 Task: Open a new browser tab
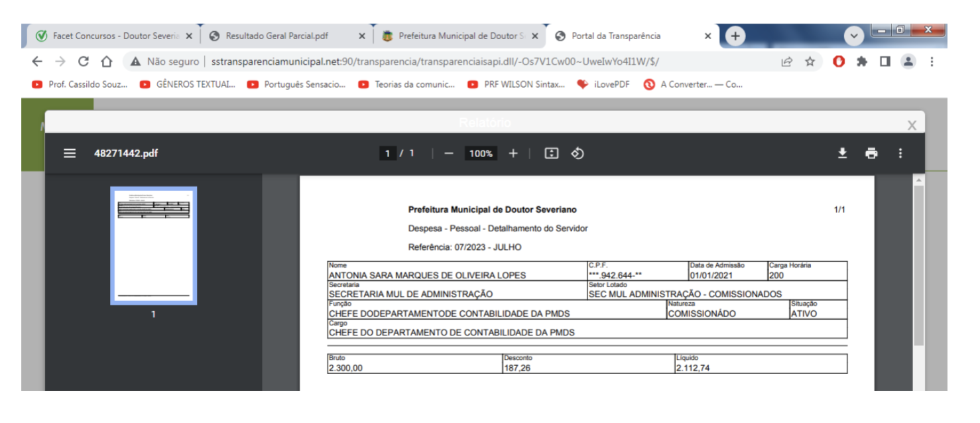[x=734, y=36]
